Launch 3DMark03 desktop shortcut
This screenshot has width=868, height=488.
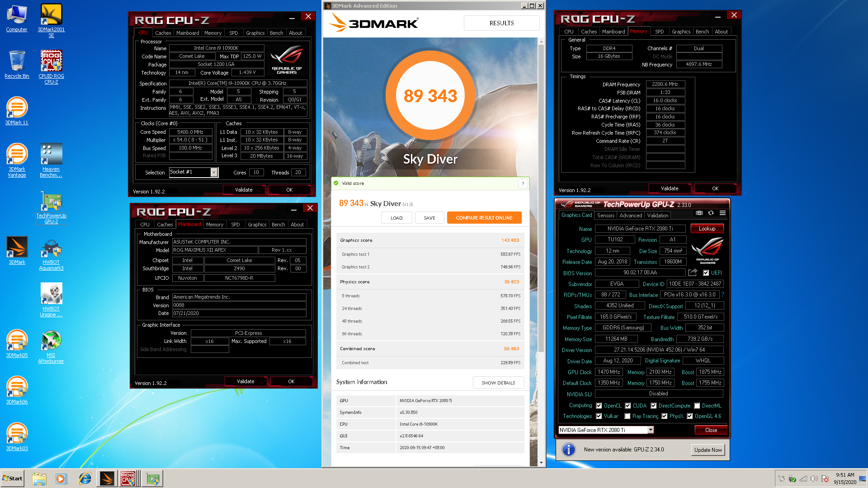point(17,437)
